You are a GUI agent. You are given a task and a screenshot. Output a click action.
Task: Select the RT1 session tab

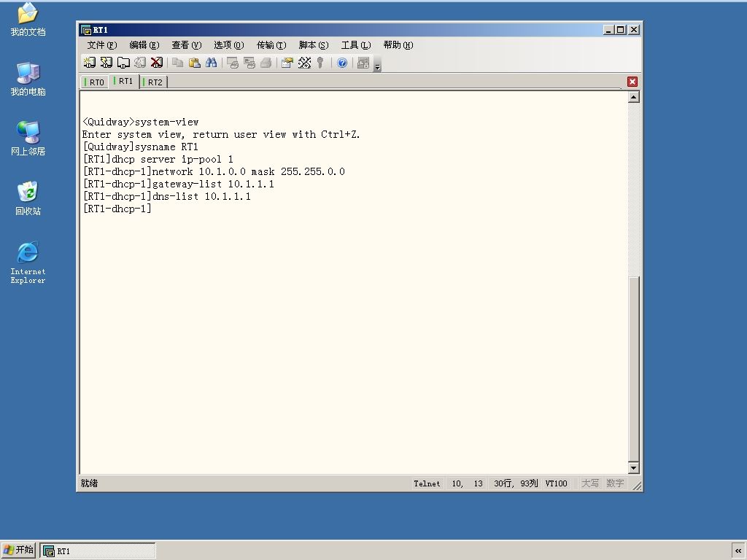124,81
